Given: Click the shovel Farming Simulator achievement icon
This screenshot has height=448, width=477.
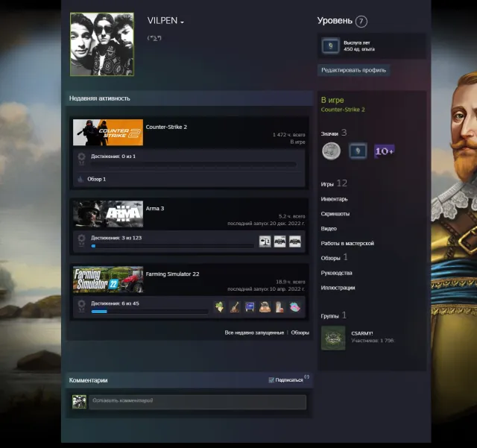Looking at the screenshot, I should [235, 307].
